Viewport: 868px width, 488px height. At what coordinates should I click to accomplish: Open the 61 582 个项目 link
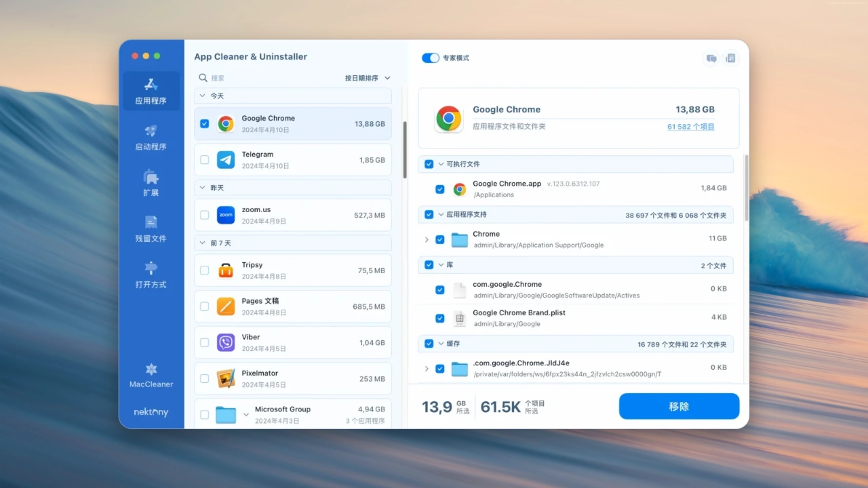(691, 127)
